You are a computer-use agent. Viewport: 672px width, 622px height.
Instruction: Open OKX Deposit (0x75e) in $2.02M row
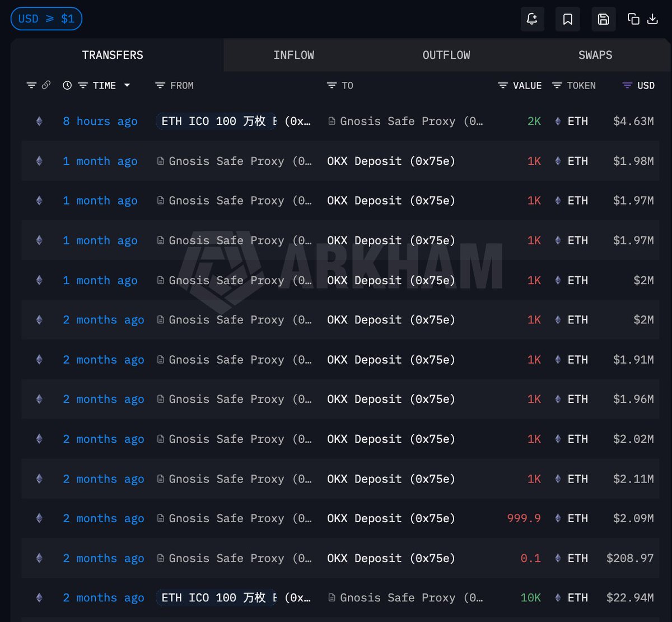tap(391, 439)
